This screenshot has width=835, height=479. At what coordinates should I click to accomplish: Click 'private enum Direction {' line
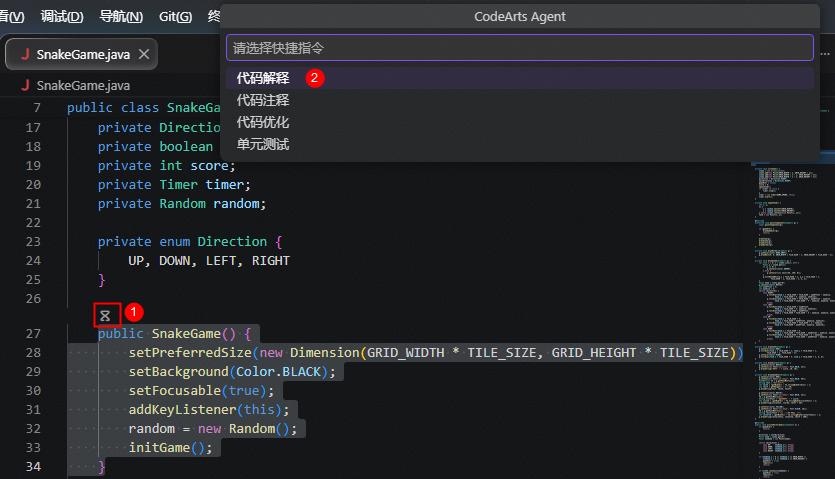click(190, 242)
